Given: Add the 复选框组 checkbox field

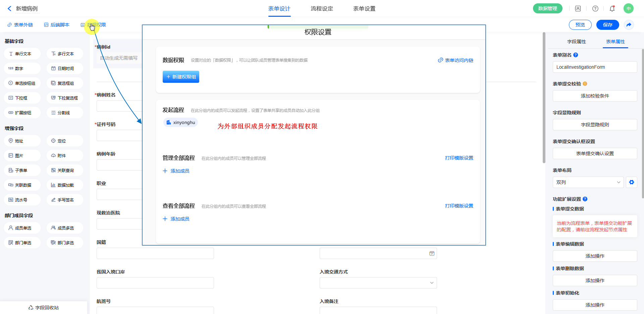Looking at the screenshot, I should click(65, 83).
